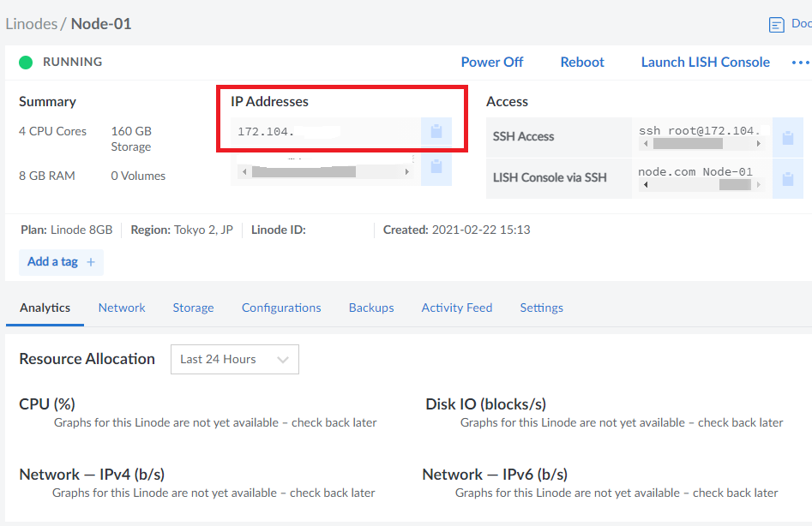This screenshot has width=812, height=526.
Task: Go to the Backups tab
Action: pyautogui.click(x=371, y=308)
